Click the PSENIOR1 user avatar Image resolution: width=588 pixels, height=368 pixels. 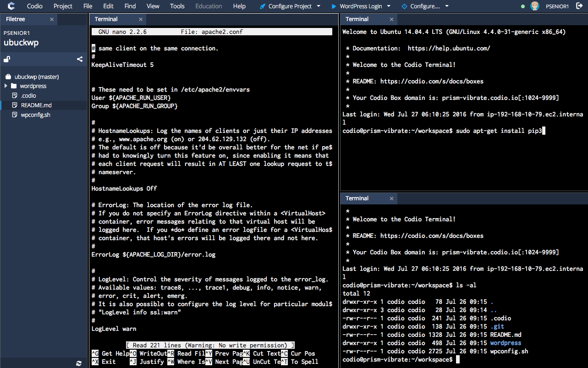pos(535,6)
